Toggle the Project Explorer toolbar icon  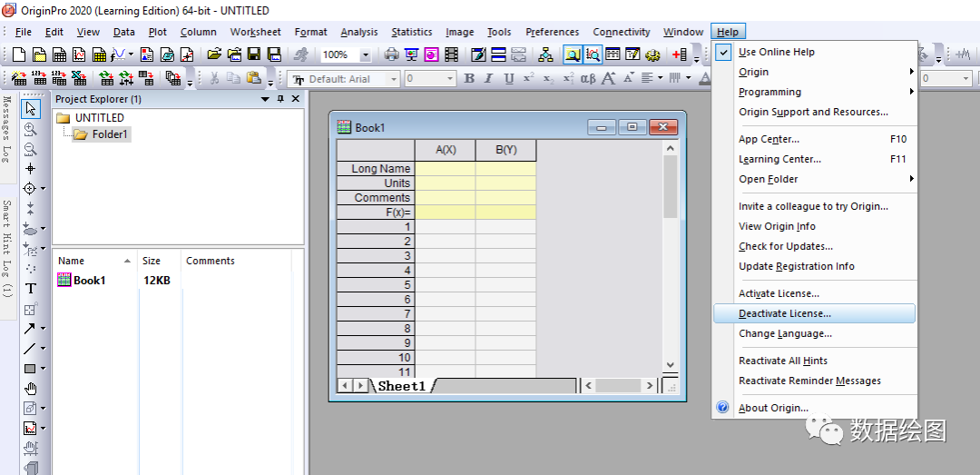click(x=572, y=55)
